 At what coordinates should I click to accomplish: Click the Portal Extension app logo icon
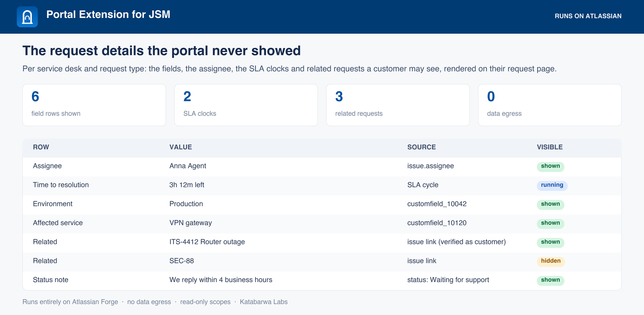coord(27,17)
